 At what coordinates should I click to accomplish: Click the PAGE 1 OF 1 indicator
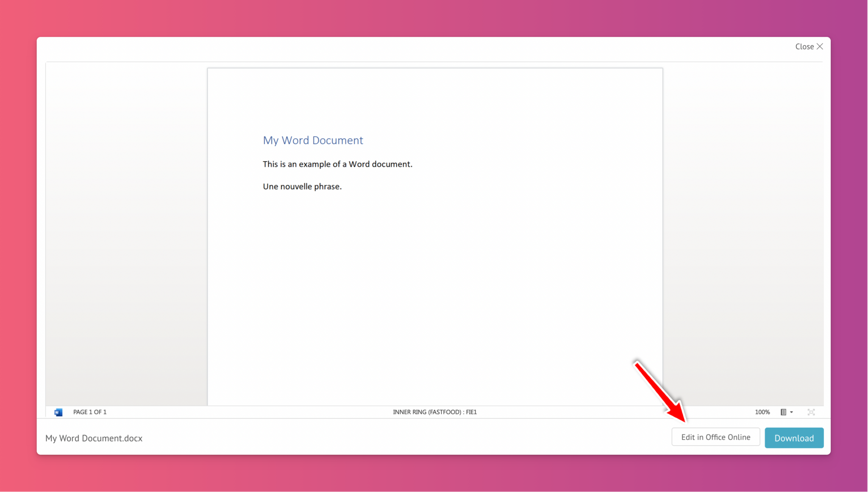point(90,412)
